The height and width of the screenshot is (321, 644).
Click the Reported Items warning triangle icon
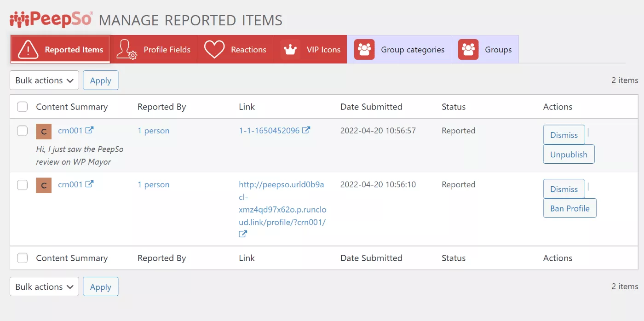point(28,50)
